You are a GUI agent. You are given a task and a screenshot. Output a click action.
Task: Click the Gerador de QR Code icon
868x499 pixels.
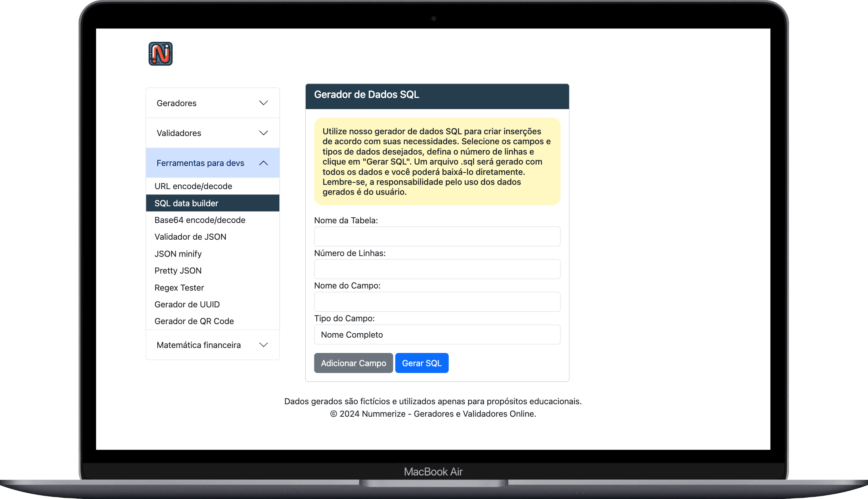[x=194, y=321]
